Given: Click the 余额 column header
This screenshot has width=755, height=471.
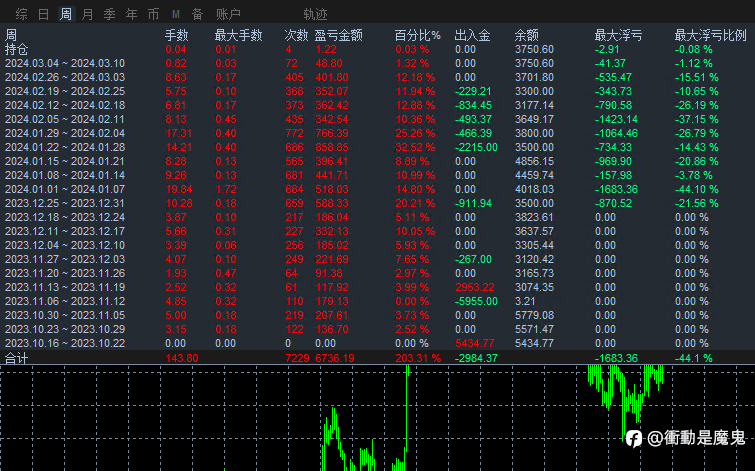Looking at the screenshot, I should pos(526,35).
